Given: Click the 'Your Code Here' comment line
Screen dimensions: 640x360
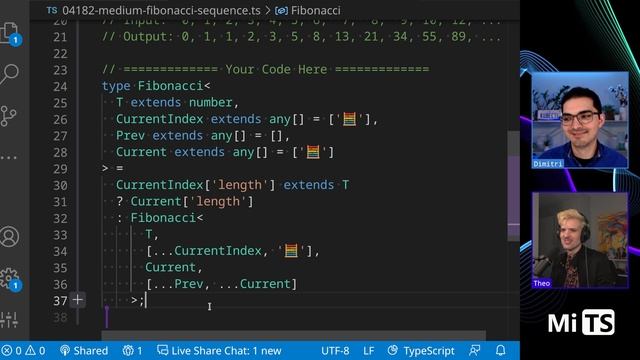Looking at the screenshot, I should click(x=265, y=69).
